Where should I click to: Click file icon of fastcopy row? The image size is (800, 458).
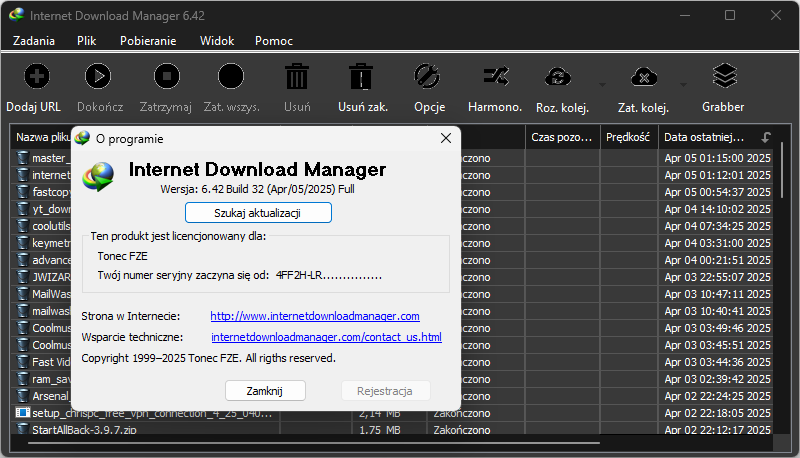click(x=22, y=192)
